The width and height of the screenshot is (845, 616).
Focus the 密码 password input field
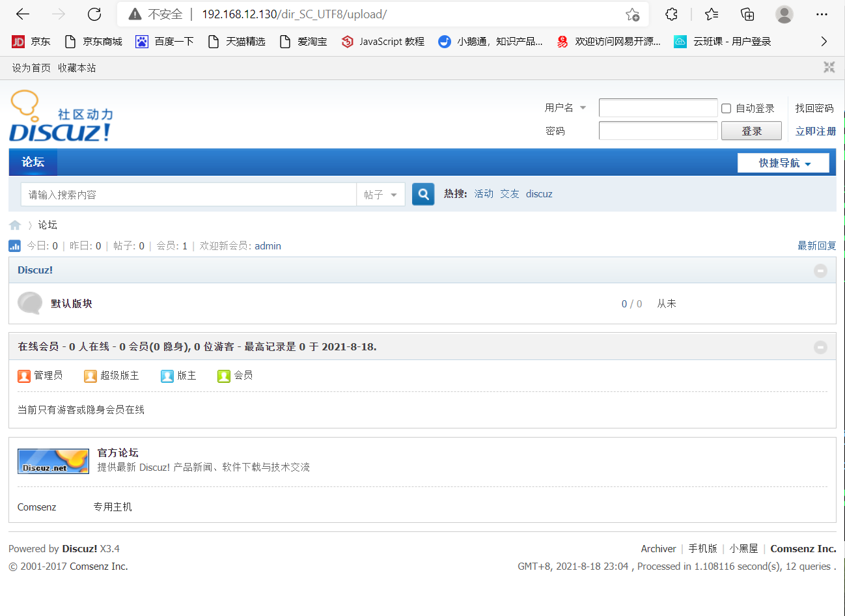(x=658, y=131)
